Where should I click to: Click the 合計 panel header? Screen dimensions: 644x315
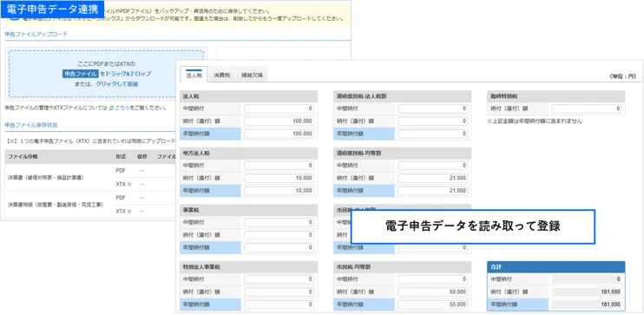pyautogui.click(x=556, y=267)
